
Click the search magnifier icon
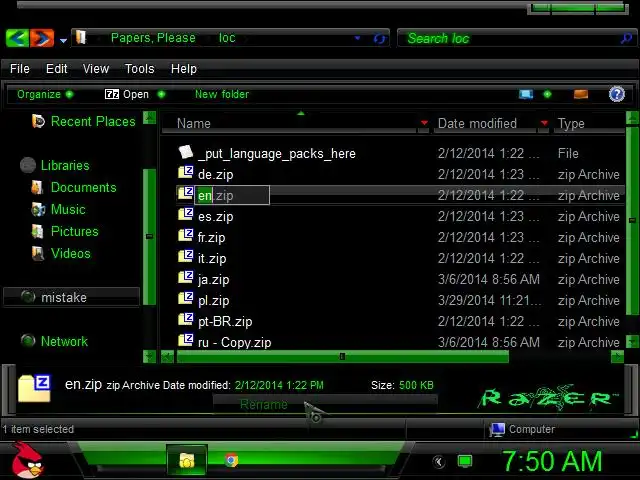tap(626, 38)
